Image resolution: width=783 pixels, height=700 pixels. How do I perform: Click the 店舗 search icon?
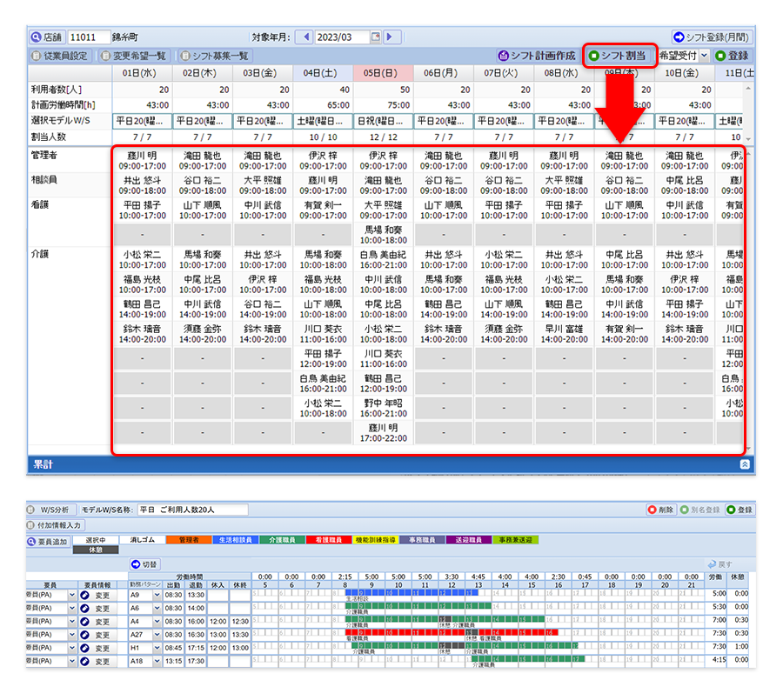coord(37,37)
